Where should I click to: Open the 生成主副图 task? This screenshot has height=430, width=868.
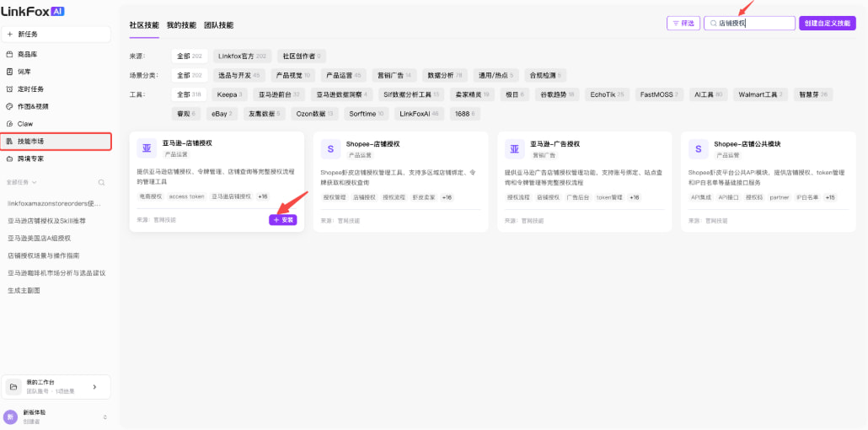point(24,290)
